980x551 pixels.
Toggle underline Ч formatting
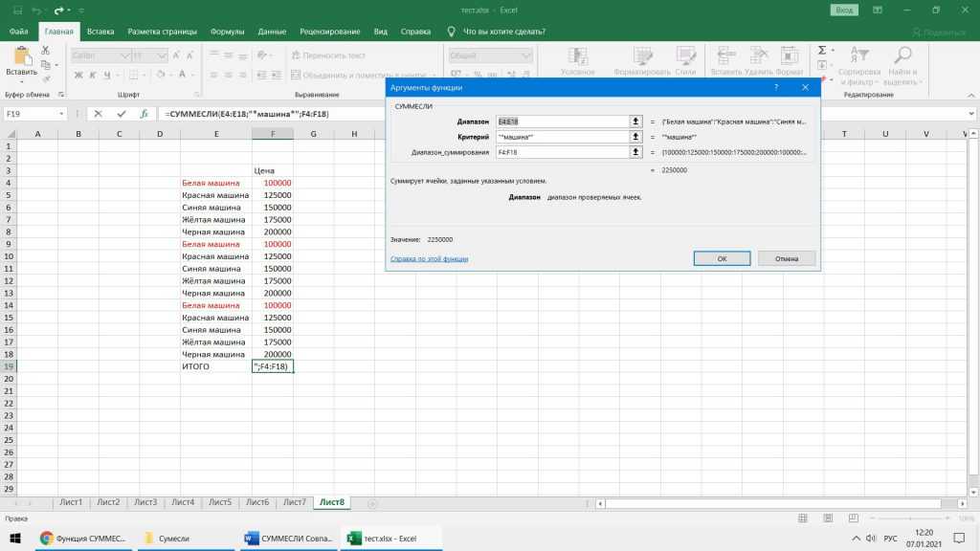[x=107, y=75]
